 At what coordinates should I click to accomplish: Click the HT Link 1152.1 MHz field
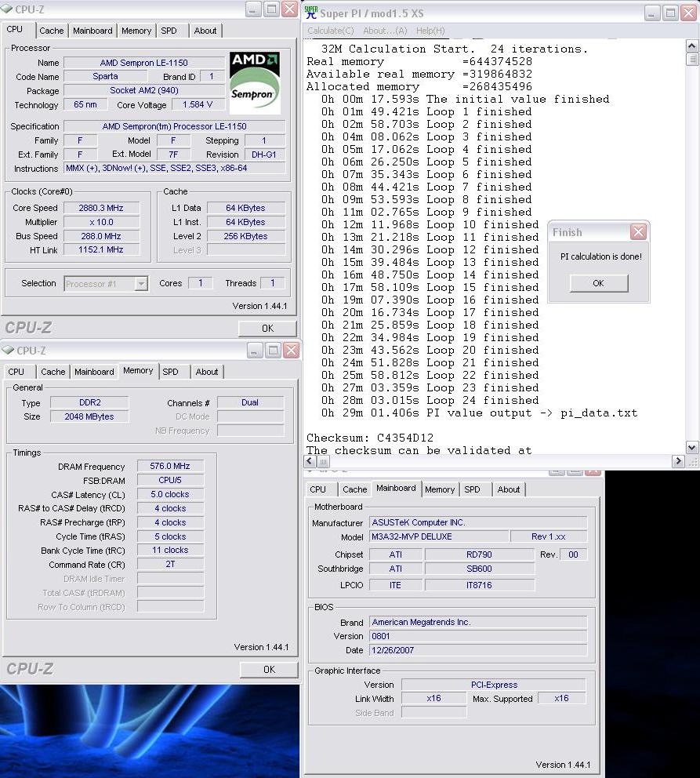(101, 249)
